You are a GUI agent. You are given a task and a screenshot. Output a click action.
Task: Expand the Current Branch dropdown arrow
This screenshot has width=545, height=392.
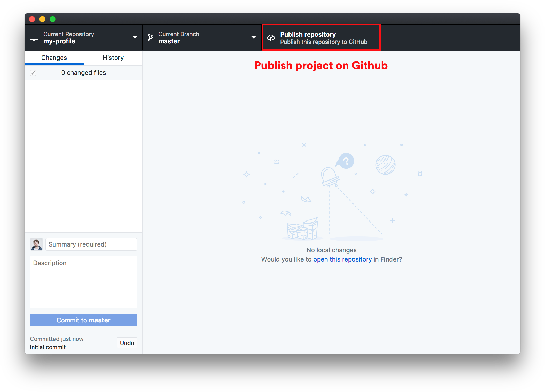coord(254,37)
